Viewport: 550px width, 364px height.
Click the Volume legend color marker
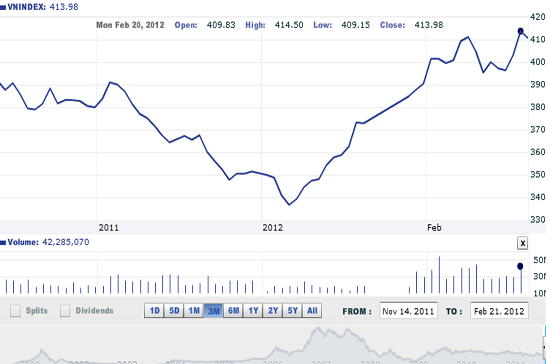(3, 243)
